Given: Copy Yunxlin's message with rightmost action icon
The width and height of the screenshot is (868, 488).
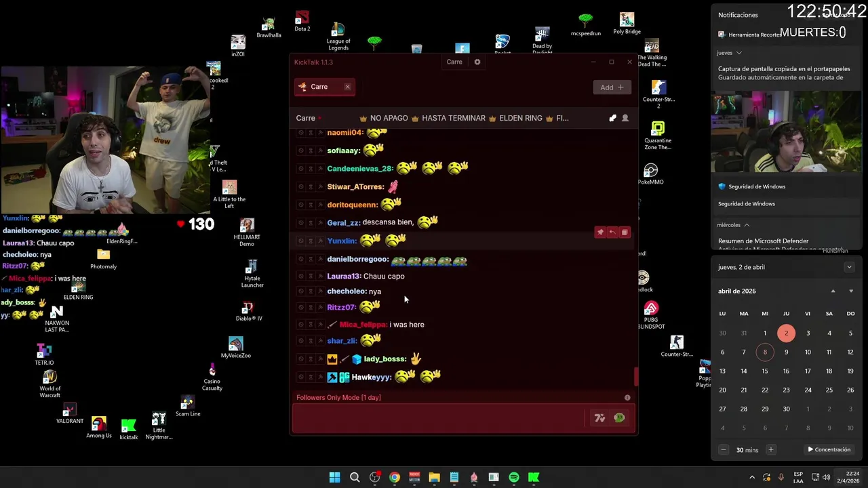Looking at the screenshot, I should click(x=625, y=232).
